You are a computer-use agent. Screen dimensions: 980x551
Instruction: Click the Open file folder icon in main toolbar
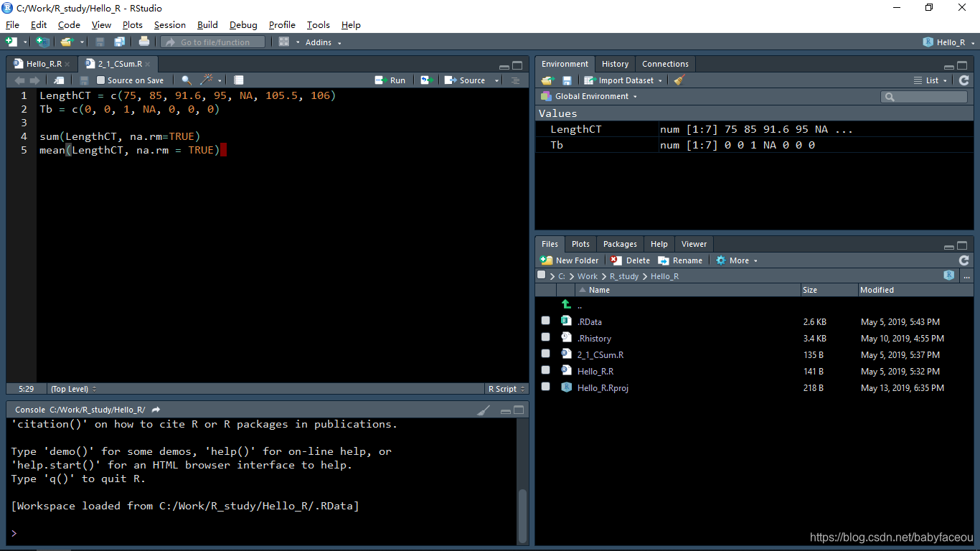(x=67, y=42)
